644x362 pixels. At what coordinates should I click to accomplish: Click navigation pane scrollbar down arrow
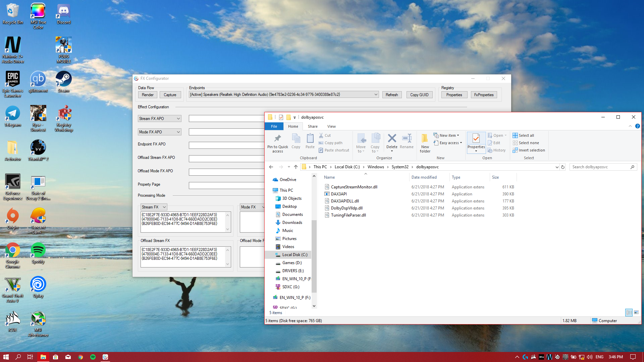(x=314, y=306)
